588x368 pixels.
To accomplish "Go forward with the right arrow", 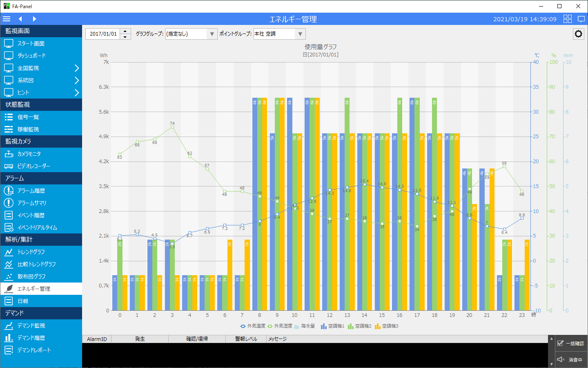I will pyautogui.click(x=34, y=19).
